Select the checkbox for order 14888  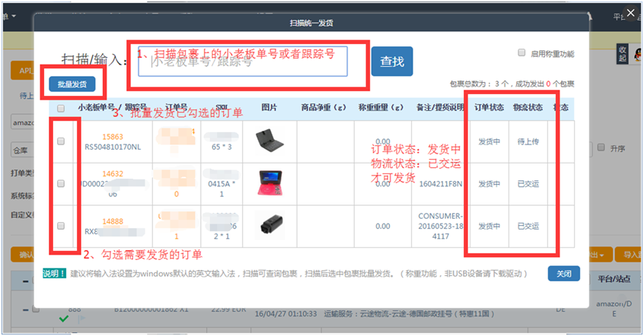pyautogui.click(x=61, y=226)
